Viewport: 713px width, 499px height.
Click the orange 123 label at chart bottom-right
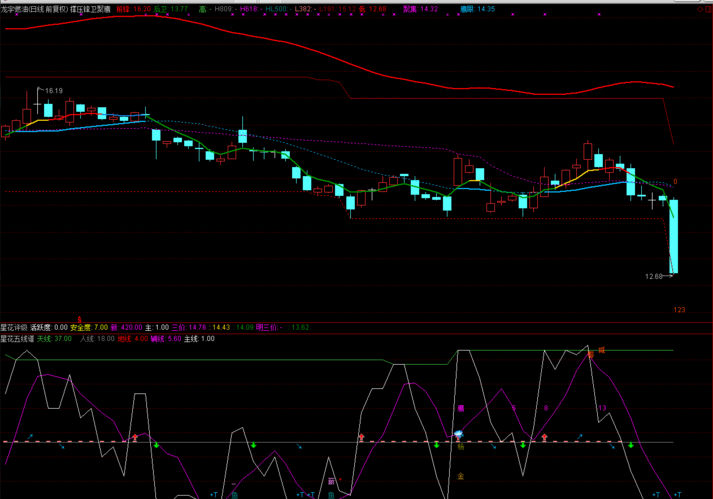click(679, 310)
